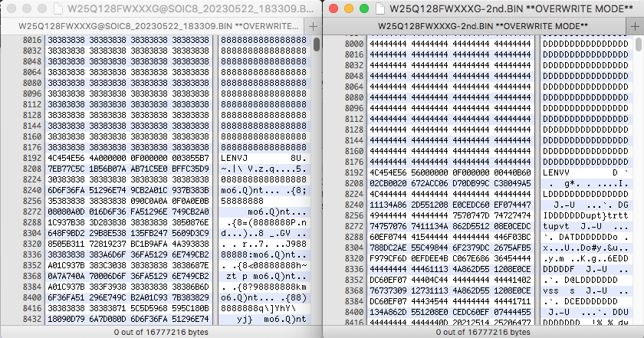Screen dimensions: 644x338
Task: Click hex 18090D79 in left row 8432
Action: tap(67, 319)
